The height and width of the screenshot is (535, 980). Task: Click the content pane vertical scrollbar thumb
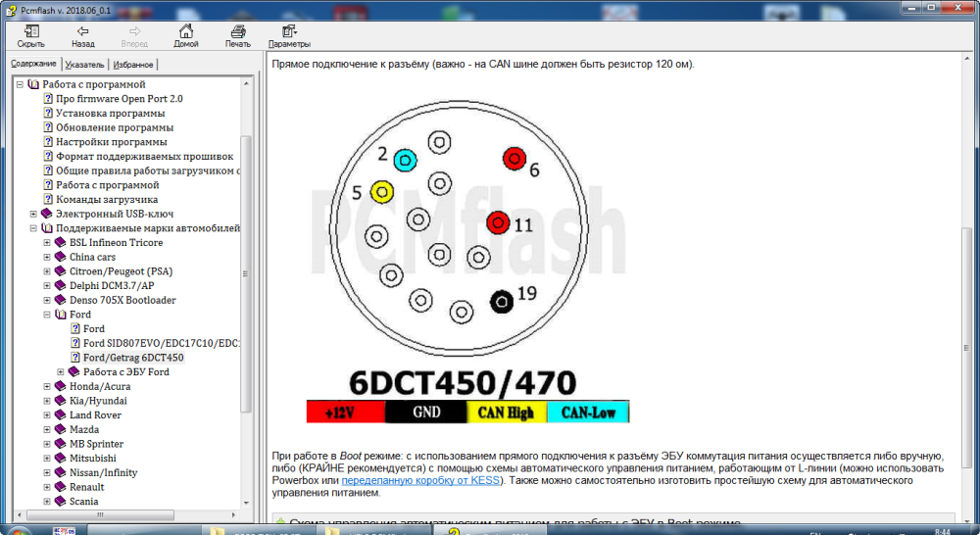966,348
